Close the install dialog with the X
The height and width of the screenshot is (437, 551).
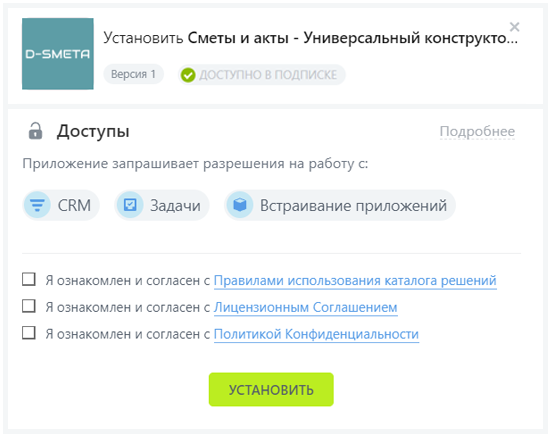coord(514,27)
